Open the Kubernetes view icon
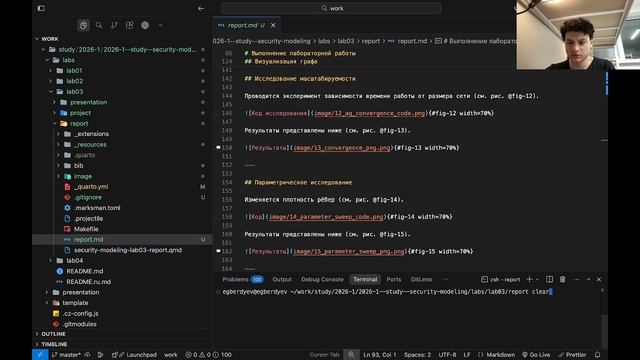640x360 pixels. click(145, 25)
